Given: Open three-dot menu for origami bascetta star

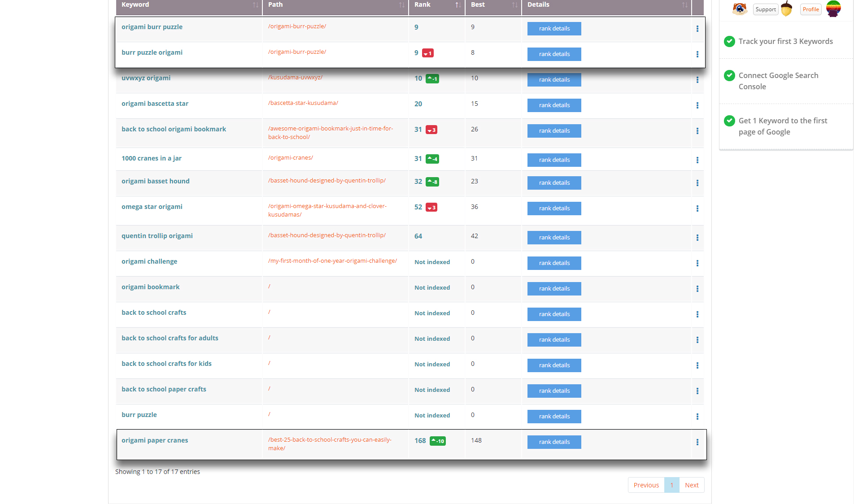Looking at the screenshot, I should [697, 105].
